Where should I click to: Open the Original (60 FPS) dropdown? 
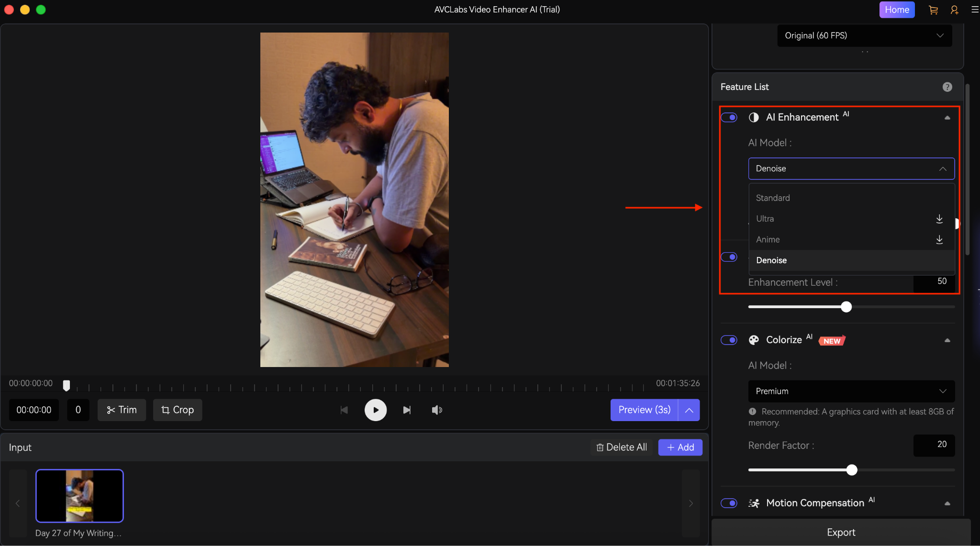tap(864, 35)
